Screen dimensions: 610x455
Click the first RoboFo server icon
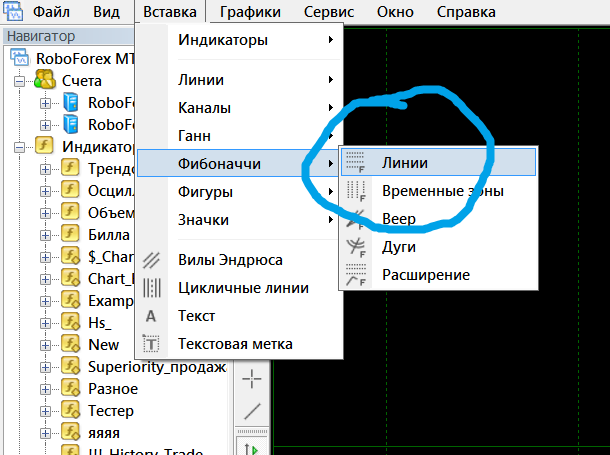point(70,103)
